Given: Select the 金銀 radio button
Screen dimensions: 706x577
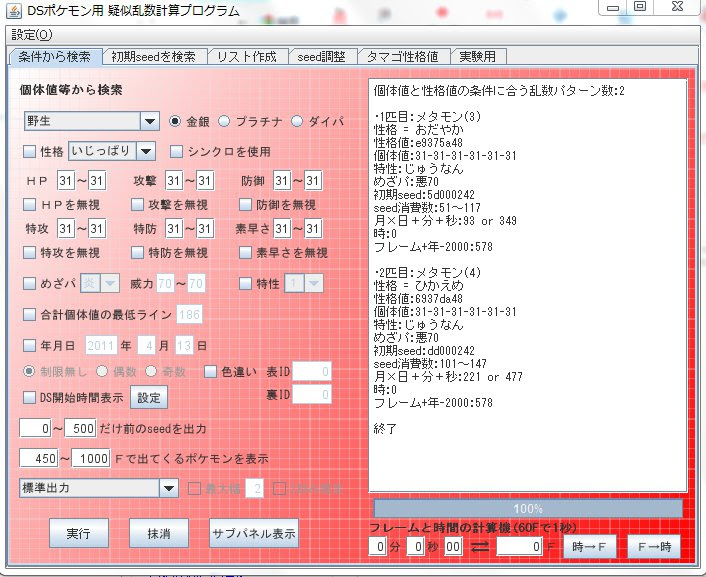Looking at the screenshot, I should pyautogui.click(x=175, y=121).
